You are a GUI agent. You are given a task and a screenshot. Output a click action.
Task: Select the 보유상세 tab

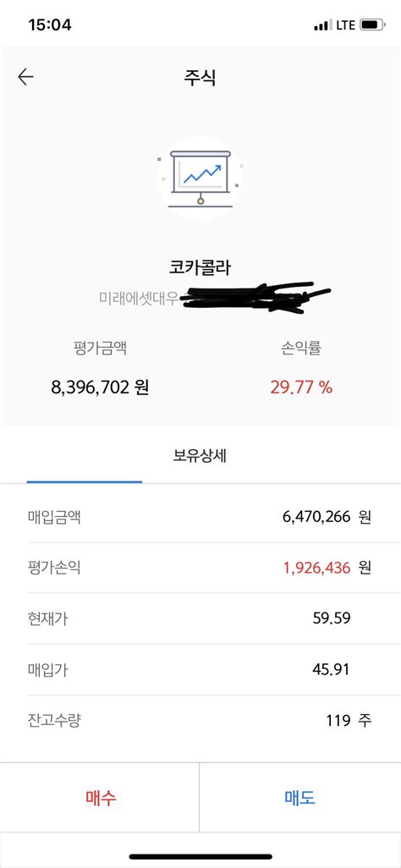click(x=200, y=458)
